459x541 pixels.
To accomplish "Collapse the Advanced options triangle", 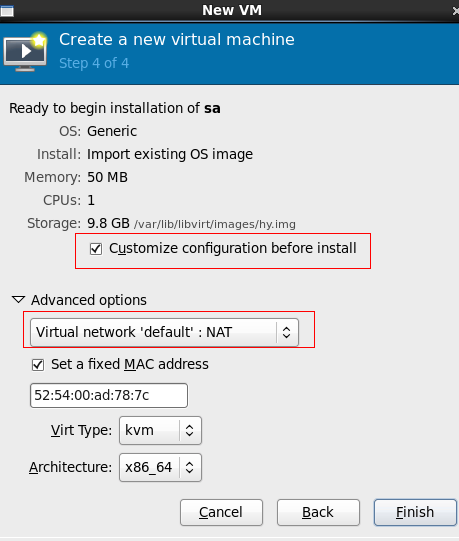I will pos(18,299).
